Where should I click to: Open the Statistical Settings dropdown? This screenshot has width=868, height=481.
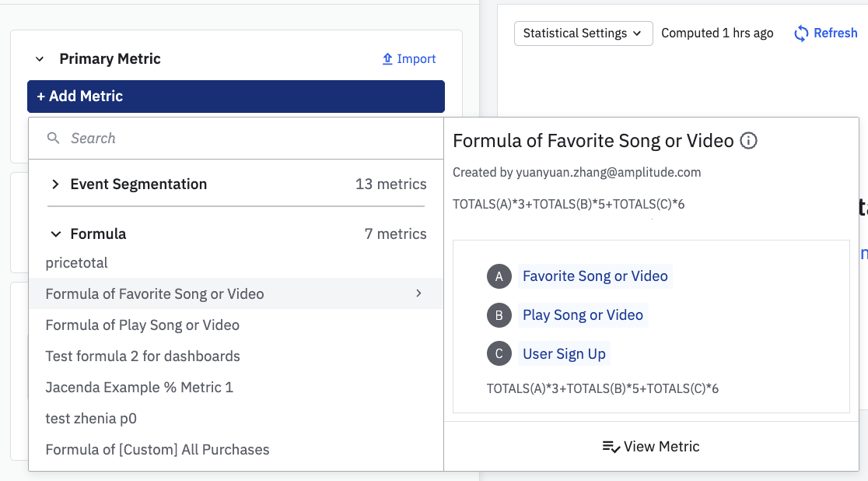click(x=583, y=33)
